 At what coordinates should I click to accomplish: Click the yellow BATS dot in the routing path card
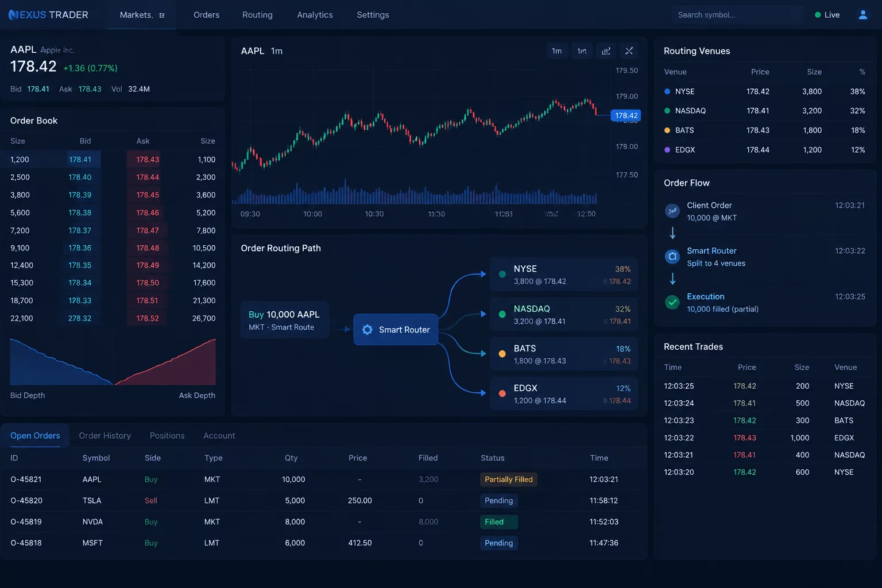coord(502,354)
